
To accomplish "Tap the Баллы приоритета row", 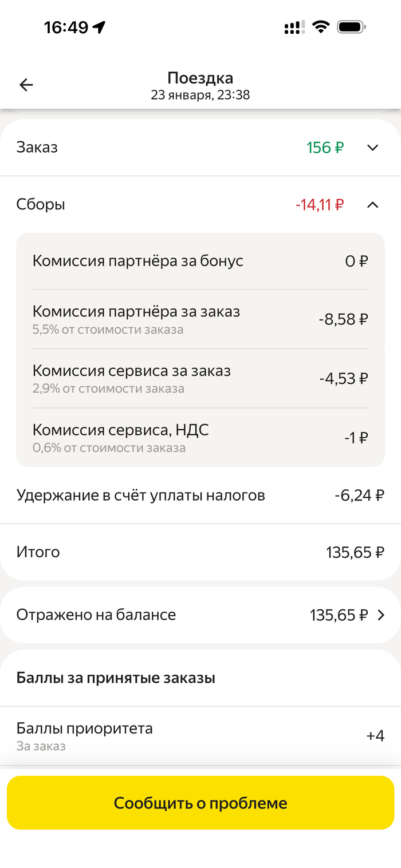I will coord(200,736).
